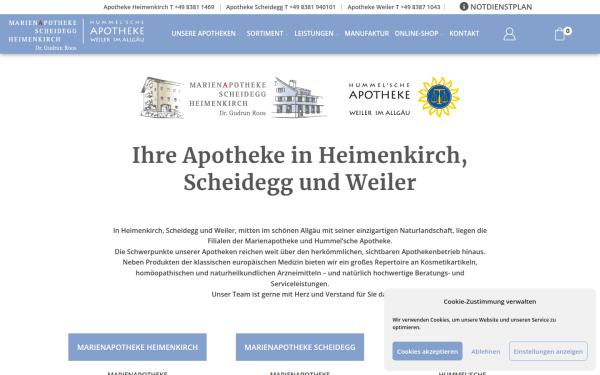Click the Notdienstplan info icon
Image resolution: width=600 pixels, height=375 pixels.
[x=464, y=7]
